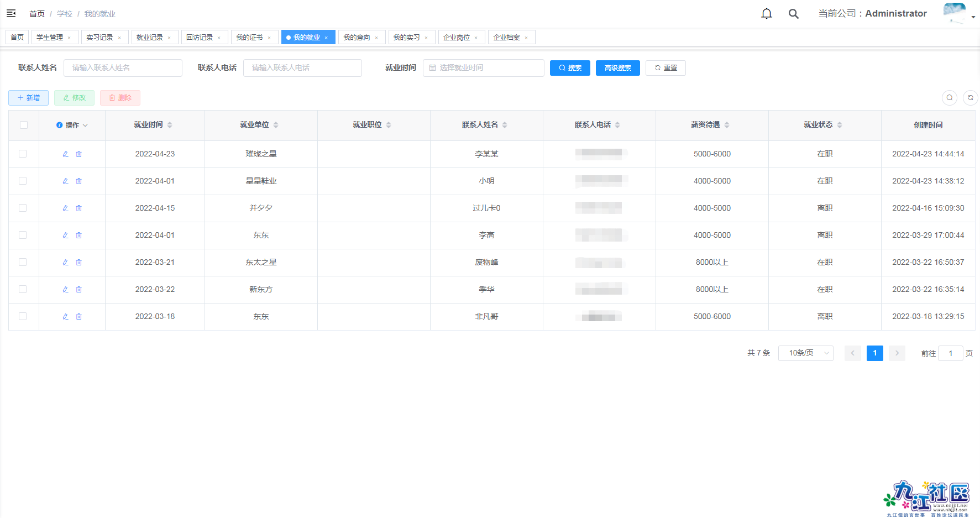Open the notification bell
This screenshot has height=518, width=980.
pyautogui.click(x=767, y=13)
